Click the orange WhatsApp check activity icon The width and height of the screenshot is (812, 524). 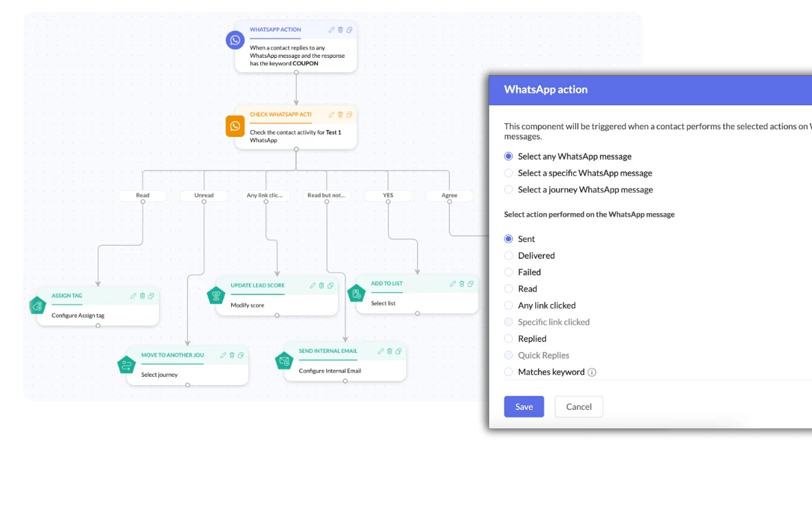pos(235,126)
